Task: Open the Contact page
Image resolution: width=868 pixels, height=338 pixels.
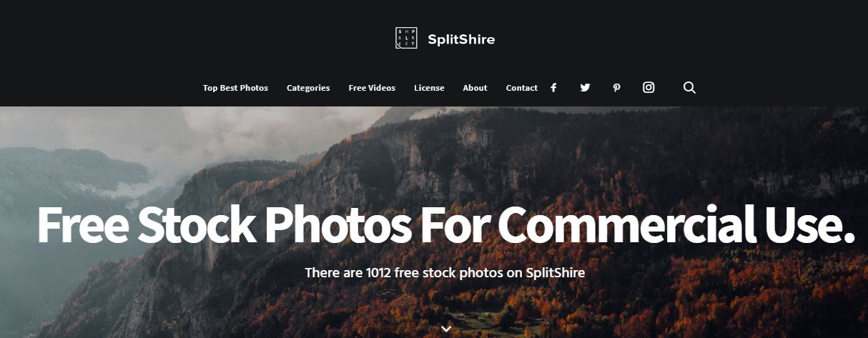Action: (x=522, y=88)
